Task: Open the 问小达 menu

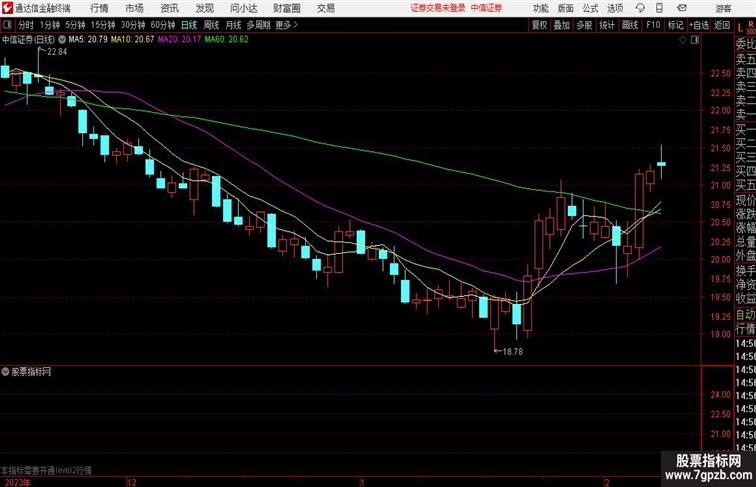Action: pos(243,8)
